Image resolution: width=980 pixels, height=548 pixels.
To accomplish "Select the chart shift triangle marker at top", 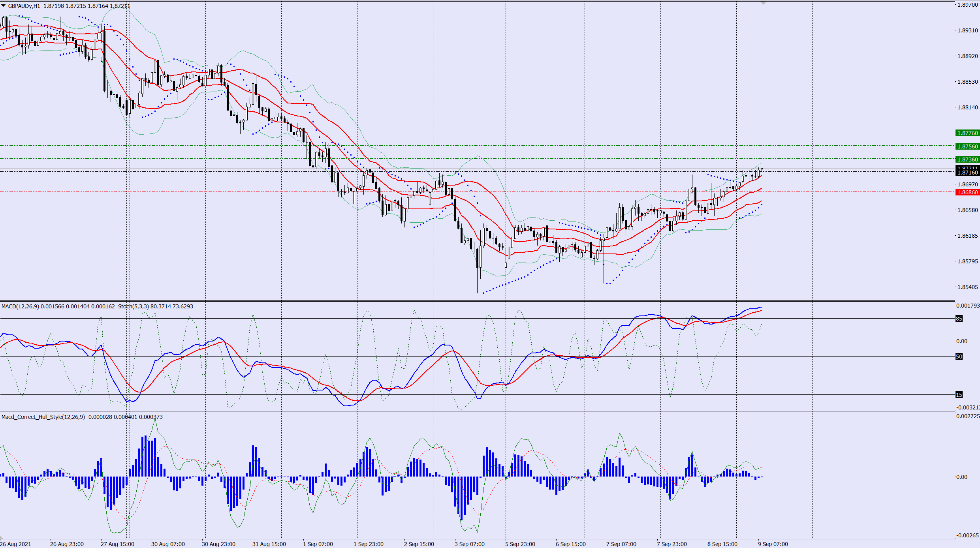I will pos(763,3).
